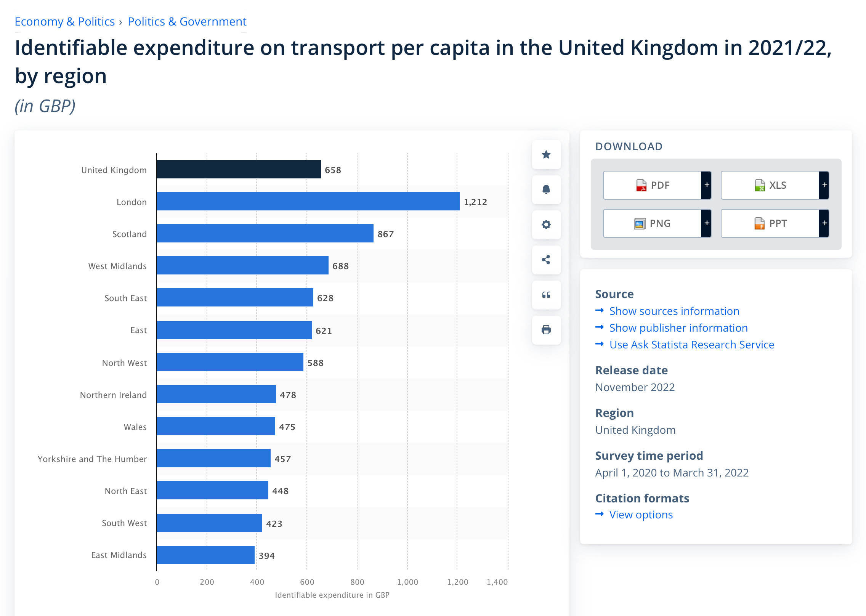Open the Politics & Government breadcrumb
Screen dimensions: 866x616
point(187,22)
